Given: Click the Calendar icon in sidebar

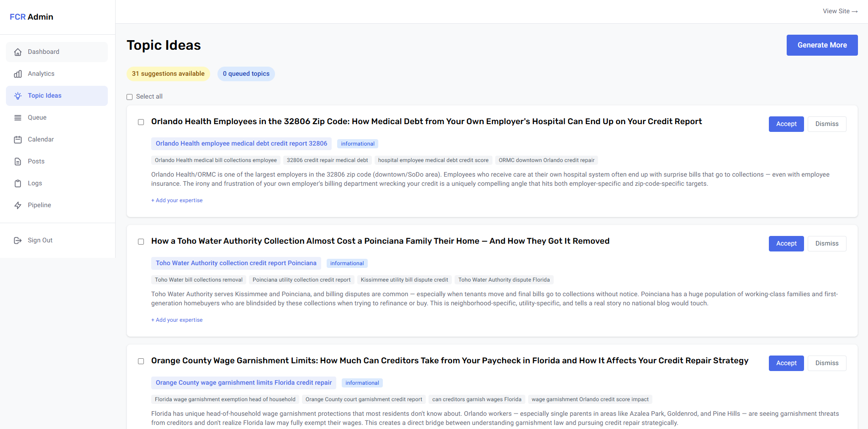Looking at the screenshot, I should 18,140.
